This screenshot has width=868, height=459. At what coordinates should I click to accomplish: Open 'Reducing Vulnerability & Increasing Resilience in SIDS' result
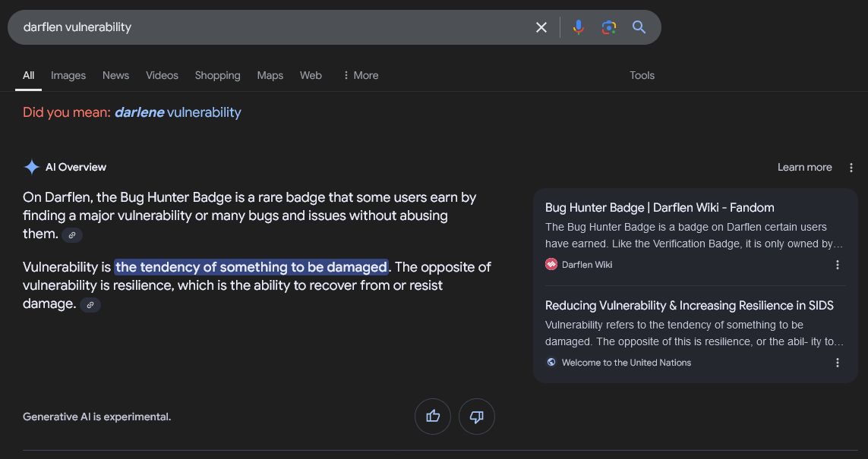coord(690,306)
